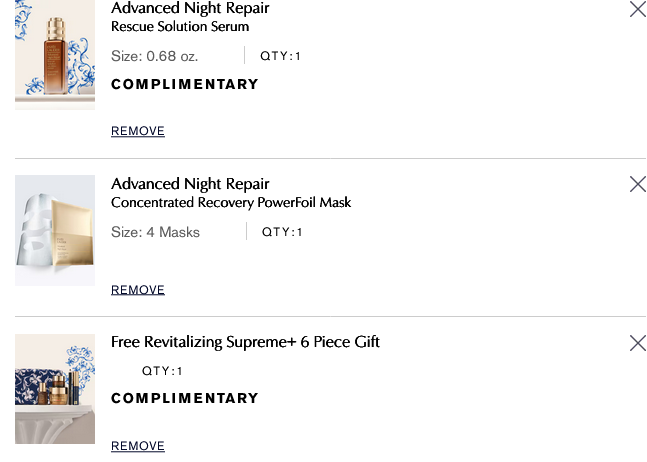Click REMOVE under the PowerFoil Mask item
Image resolution: width=647 pixels, height=462 pixels.
138,290
